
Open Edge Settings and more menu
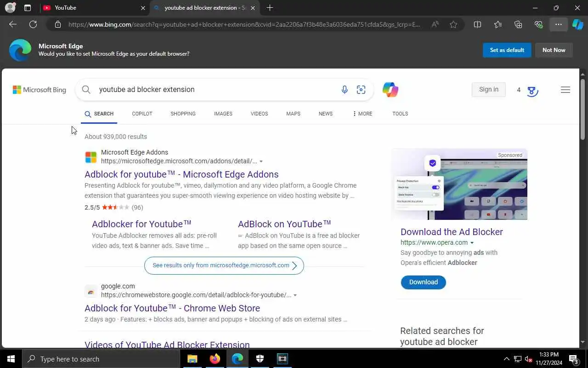(559, 24)
